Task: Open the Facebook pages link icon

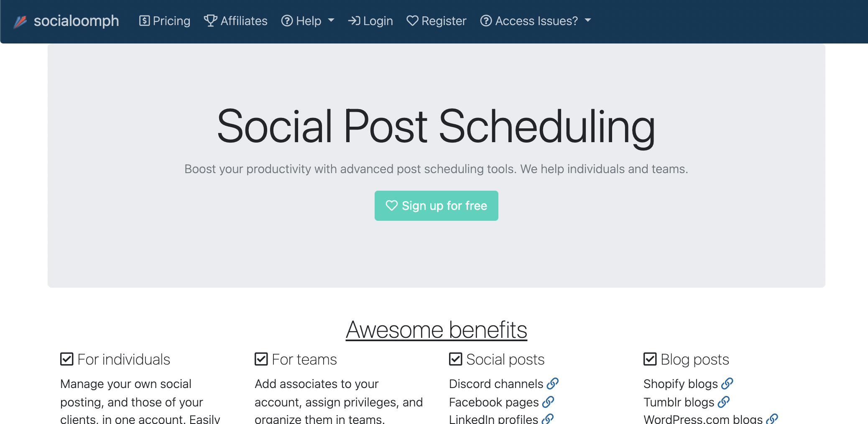Action: pos(547,402)
